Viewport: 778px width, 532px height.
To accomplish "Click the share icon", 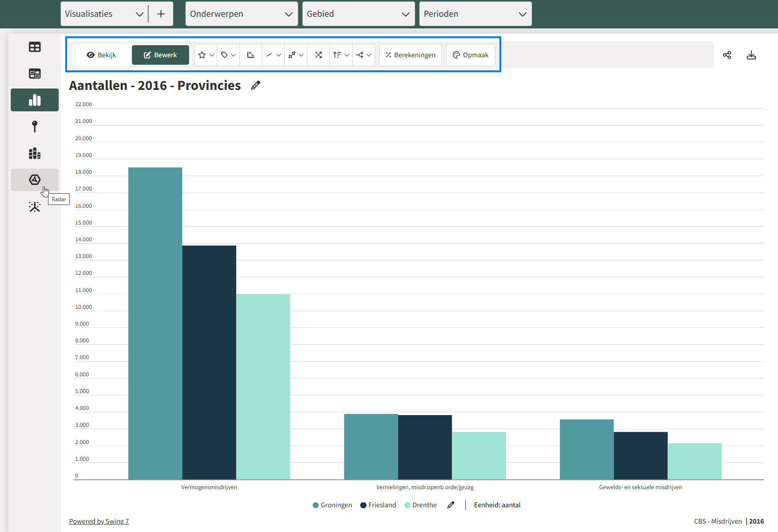I will 727,55.
